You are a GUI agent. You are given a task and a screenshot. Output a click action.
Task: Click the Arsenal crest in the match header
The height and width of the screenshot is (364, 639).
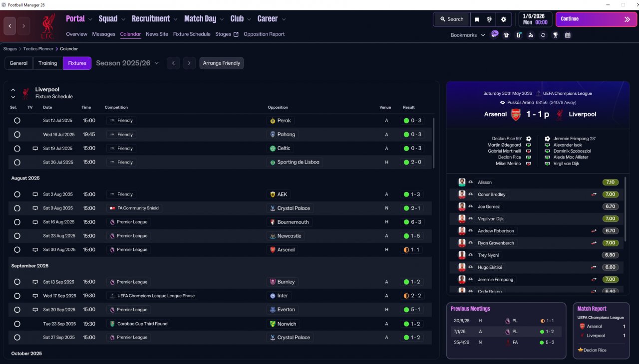click(x=516, y=114)
